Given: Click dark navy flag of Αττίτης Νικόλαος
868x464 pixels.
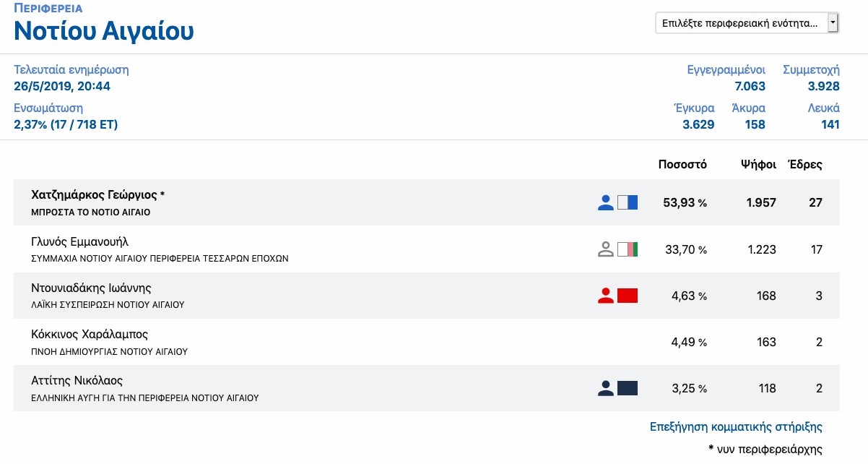Looking at the screenshot, I should point(628,388).
